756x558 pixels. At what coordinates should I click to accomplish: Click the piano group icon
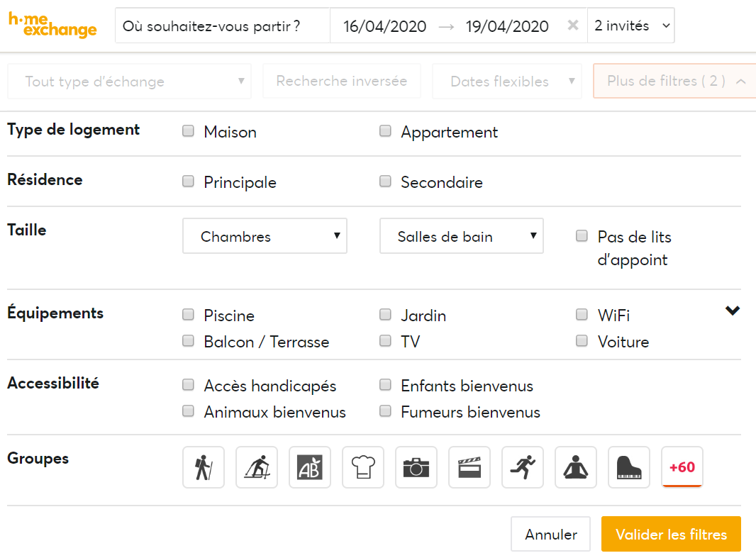(x=629, y=467)
